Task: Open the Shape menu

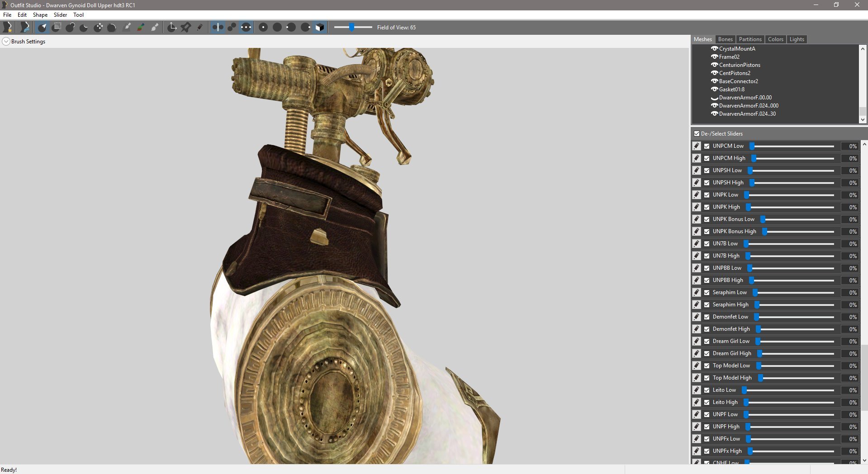Action: 40,15
